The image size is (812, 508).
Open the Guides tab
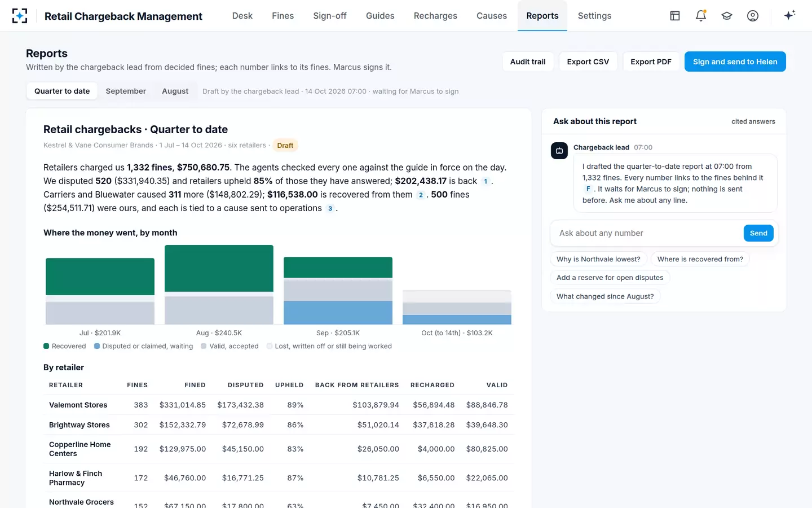[380, 16]
